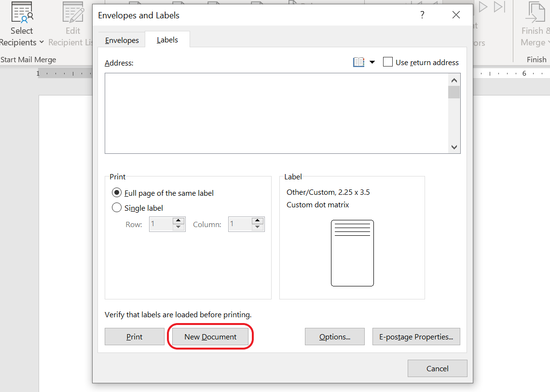Open the address book icon above Address box
This screenshot has height=392, width=550.
coord(358,62)
